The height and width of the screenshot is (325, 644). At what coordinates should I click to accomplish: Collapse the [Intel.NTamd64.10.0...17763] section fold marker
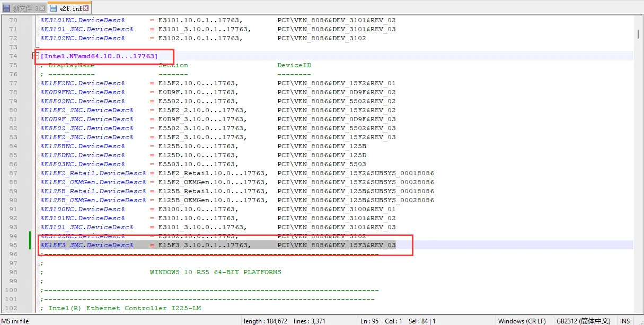[36, 56]
